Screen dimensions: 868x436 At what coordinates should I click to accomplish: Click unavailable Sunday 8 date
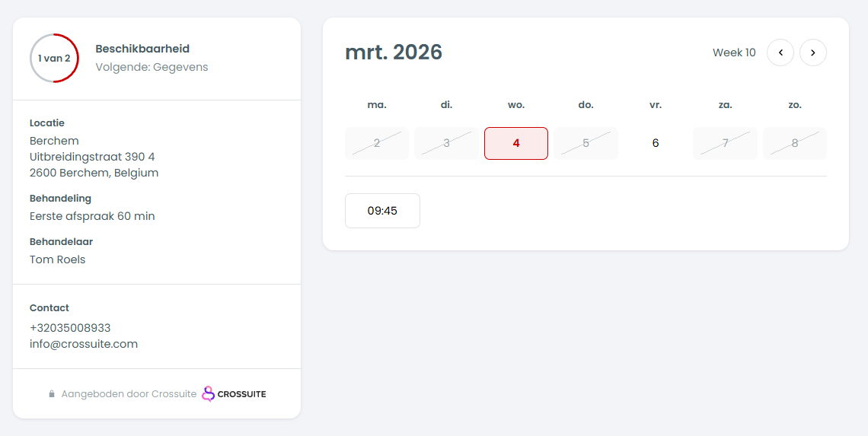pyautogui.click(x=795, y=143)
